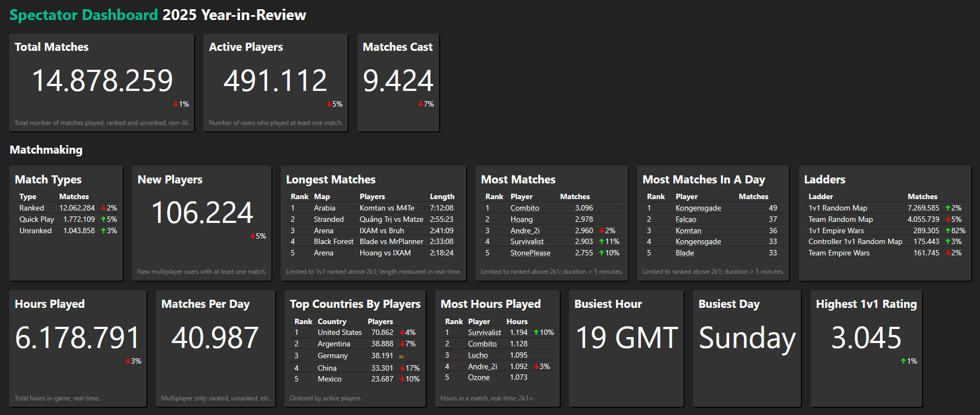Image resolution: width=980 pixels, height=415 pixels.
Task: Click the Unranked match count 1.043.858
Action: pos(79,230)
